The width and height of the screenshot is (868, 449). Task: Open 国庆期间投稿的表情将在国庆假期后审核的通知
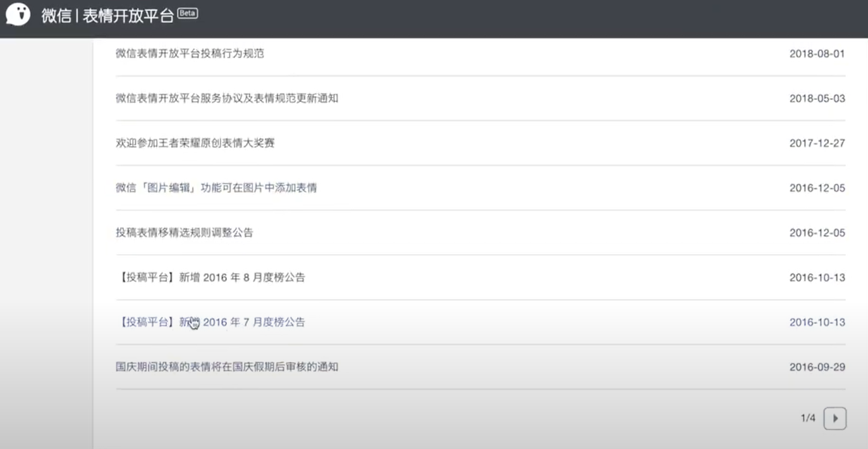click(x=227, y=367)
